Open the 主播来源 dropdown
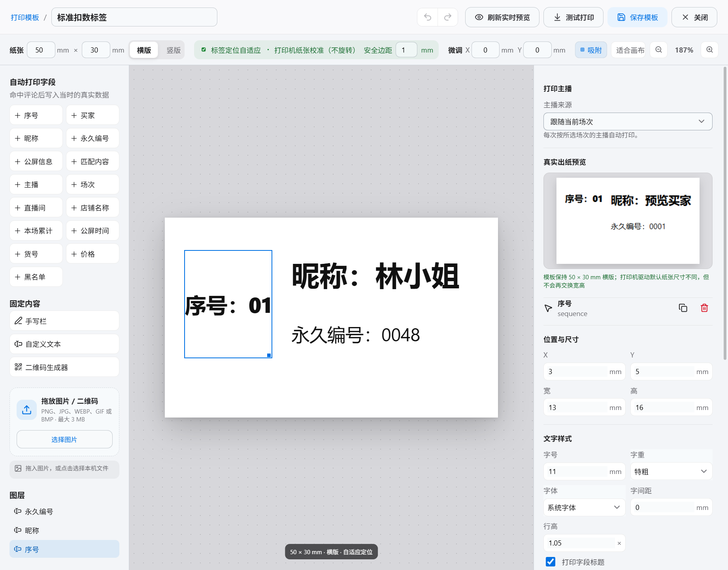This screenshot has width=728, height=570. click(x=628, y=122)
